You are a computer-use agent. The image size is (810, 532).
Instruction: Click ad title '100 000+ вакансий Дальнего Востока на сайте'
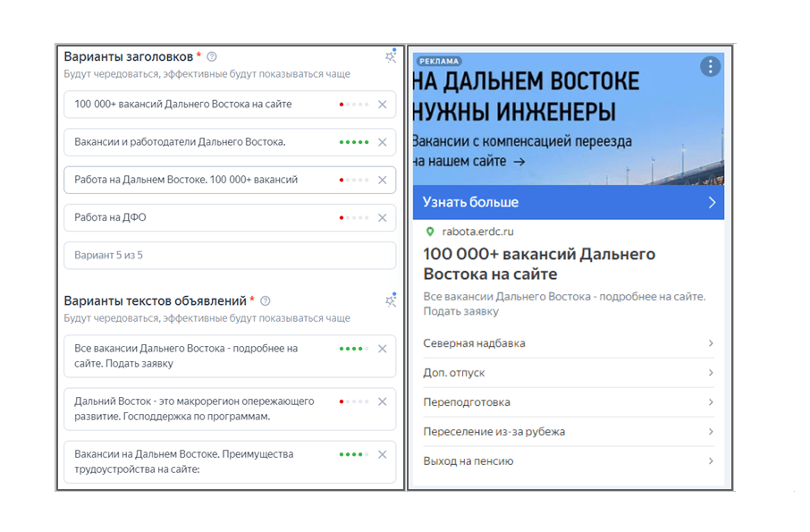pos(539,264)
